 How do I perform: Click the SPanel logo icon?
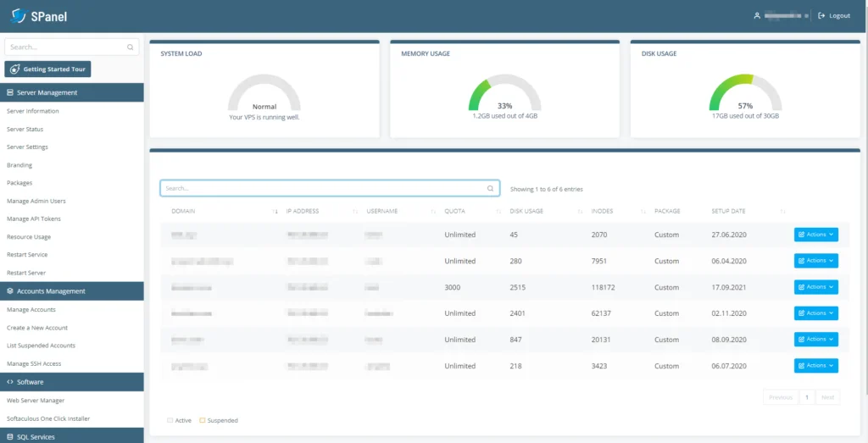coord(19,15)
